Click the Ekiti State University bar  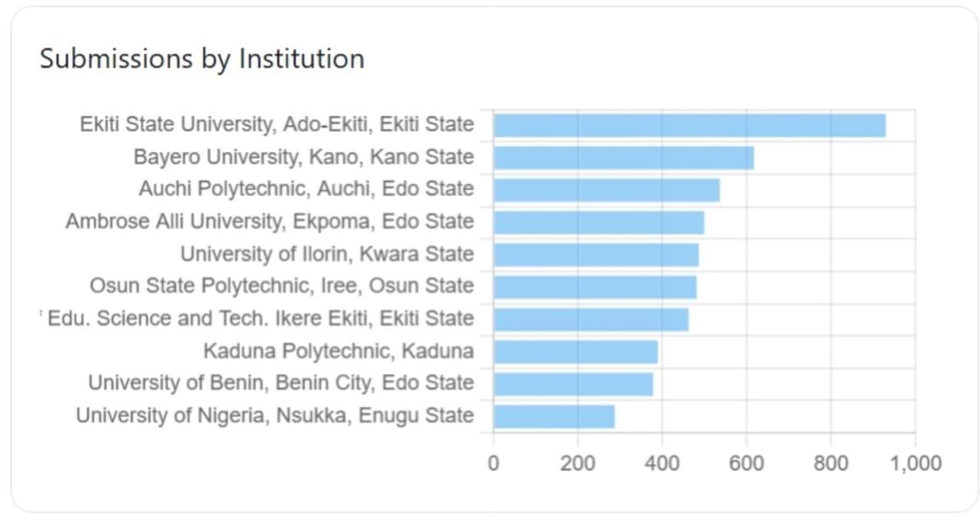(x=689, y=125)
